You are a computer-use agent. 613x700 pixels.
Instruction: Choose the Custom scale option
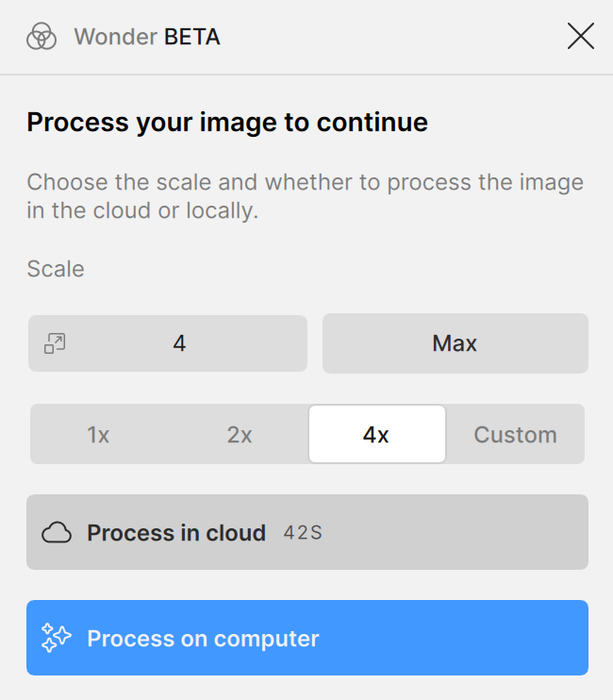coord(515,435)
